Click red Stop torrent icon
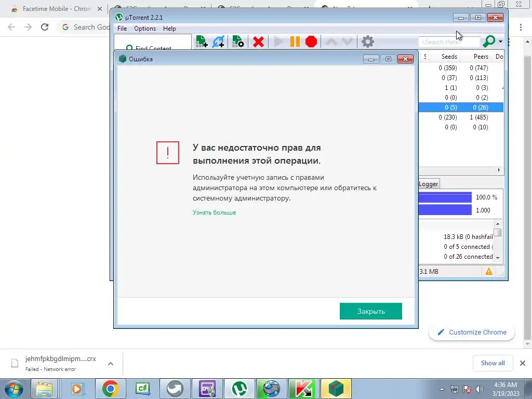Image resolution: width=532 pixels, height=399 pixels. pos(311,42)
